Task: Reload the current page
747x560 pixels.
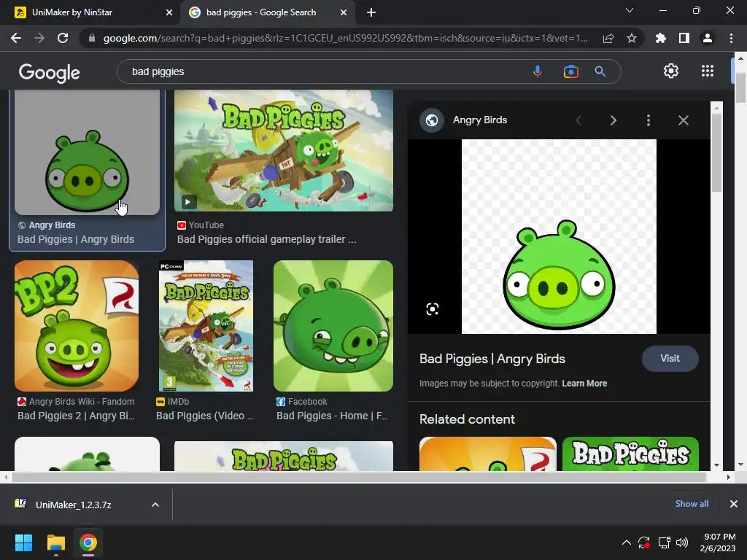Action: (63, 38)
